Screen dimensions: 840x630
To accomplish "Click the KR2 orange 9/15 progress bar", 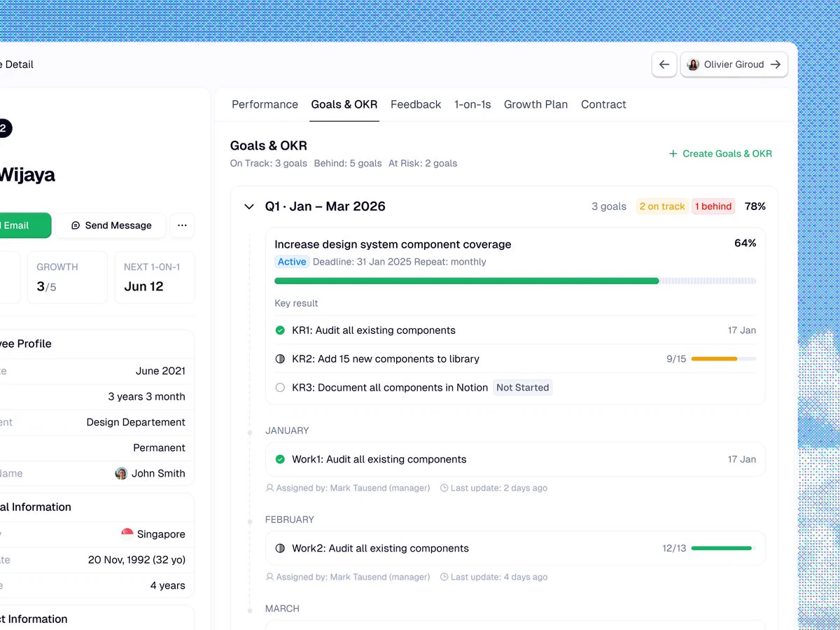I will [724, 359].
